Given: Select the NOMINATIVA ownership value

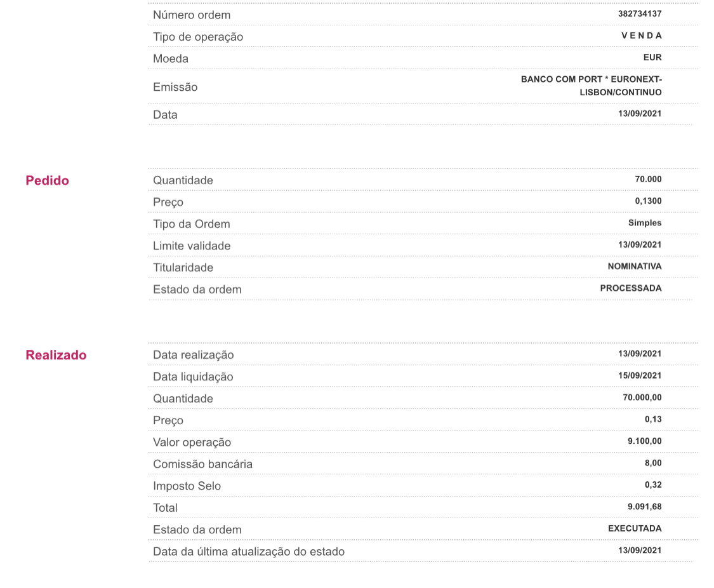Looking at the screenshot, I should click(x=635, y=267).
